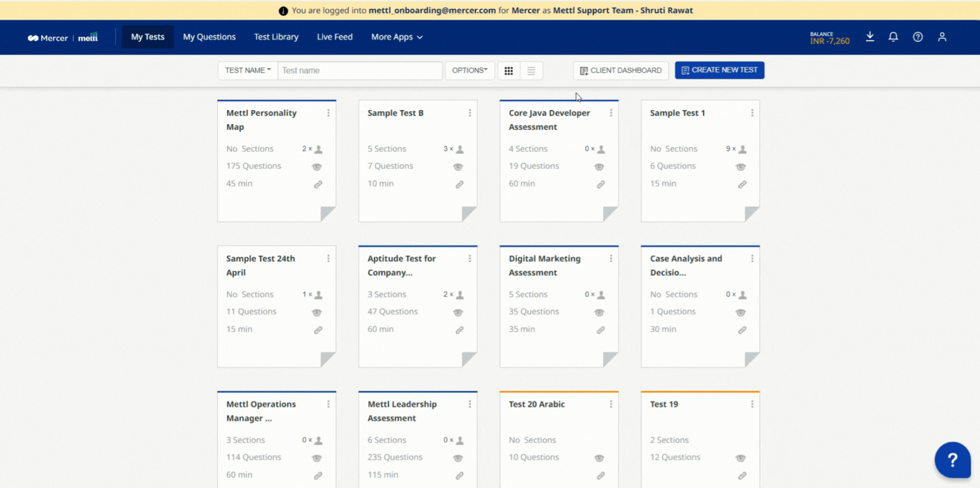Preview Digital Marketing Assessment eye icon
The width and height of the screenshot is (980, 488).
click(599, 312)
